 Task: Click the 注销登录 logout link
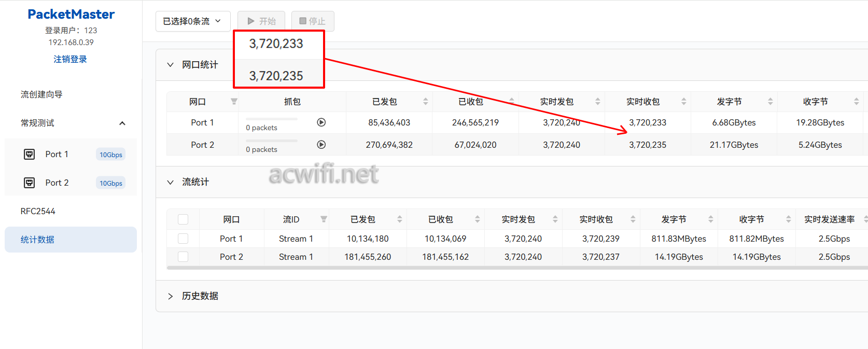(70, 59)
